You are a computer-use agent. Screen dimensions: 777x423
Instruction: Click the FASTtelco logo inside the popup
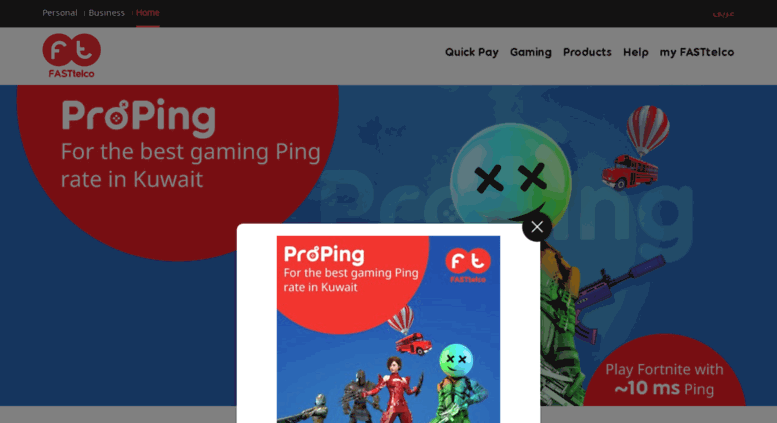(x=468, y=265)
